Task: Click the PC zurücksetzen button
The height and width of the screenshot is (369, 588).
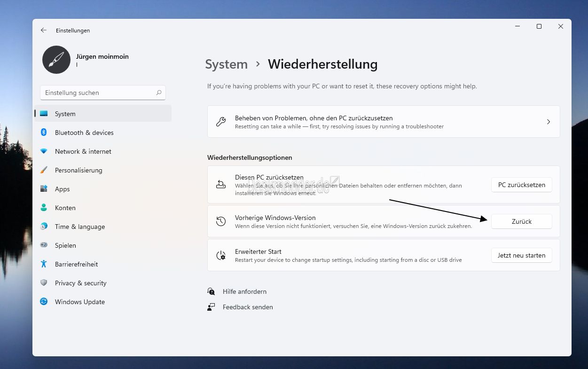Action: click(x=522, y=185)
